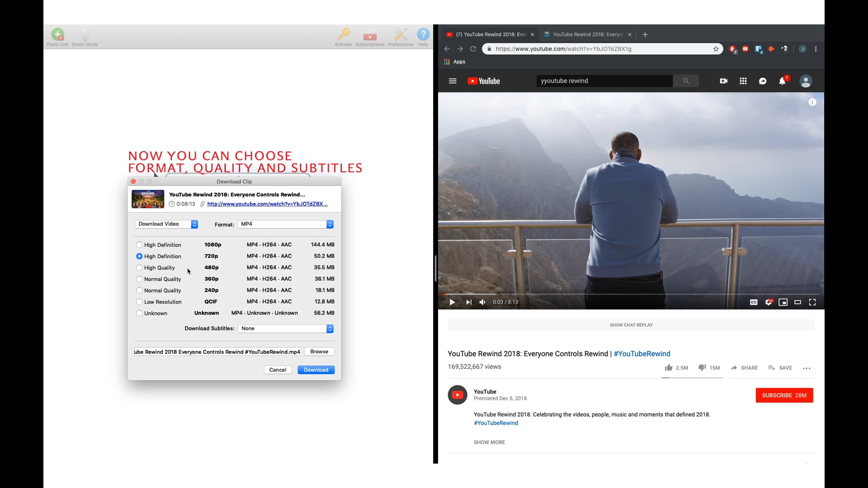Click SHOW CHAT REPLAY bar
Image resolution: width=868 pixels, height=488 pixels.
[631, 325]
